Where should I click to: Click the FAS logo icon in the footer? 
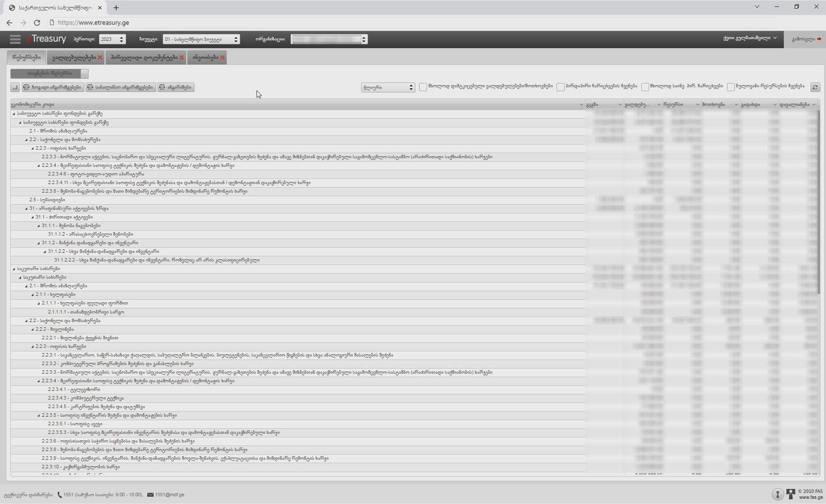(790, 494)
